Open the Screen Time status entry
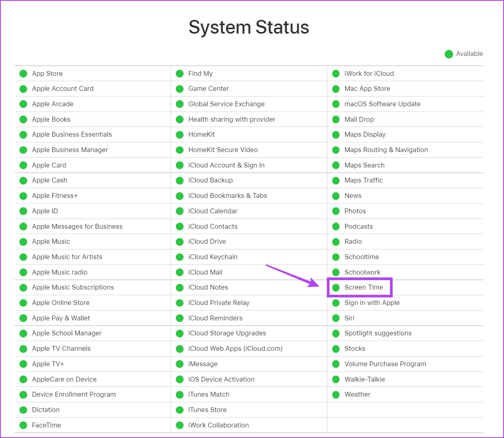504x438 pixels. (x=363, y=288)
